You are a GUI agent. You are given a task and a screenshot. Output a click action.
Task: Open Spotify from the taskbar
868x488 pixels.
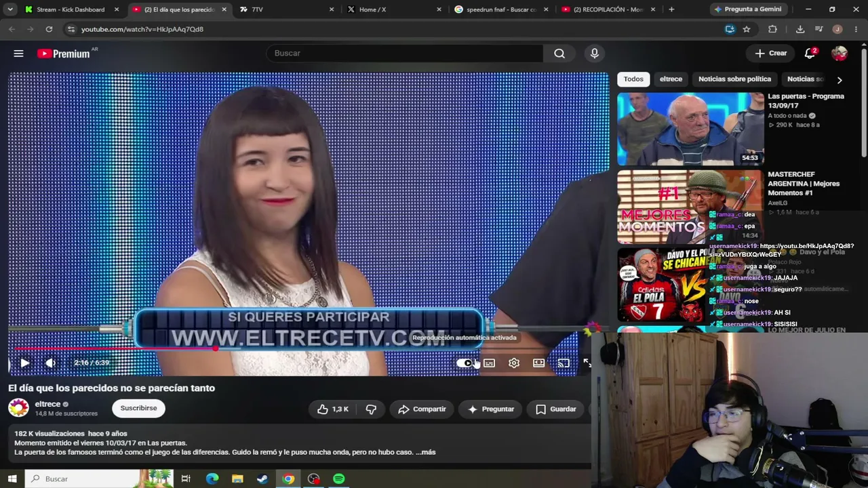point(338,479)
